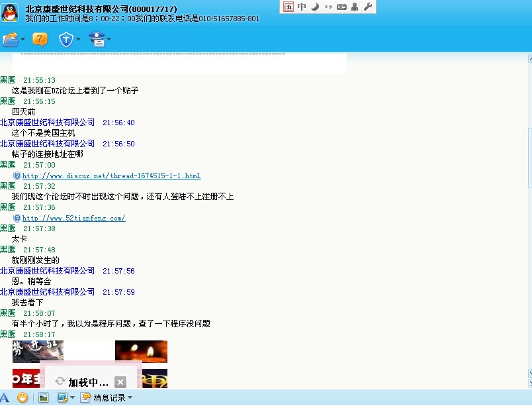This screenshot has width=532, height=406.
Task: Click timestamp 21:58:17
Action: click(x=39, y=334)
